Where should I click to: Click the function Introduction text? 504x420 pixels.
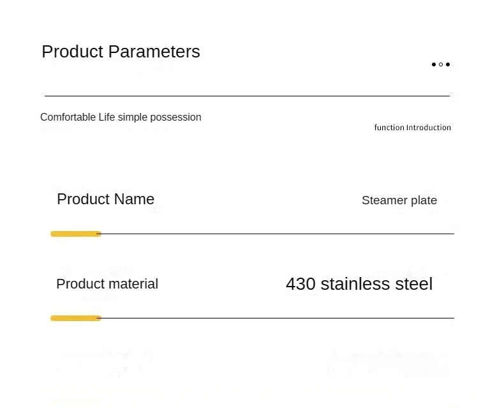pos(412,128)
